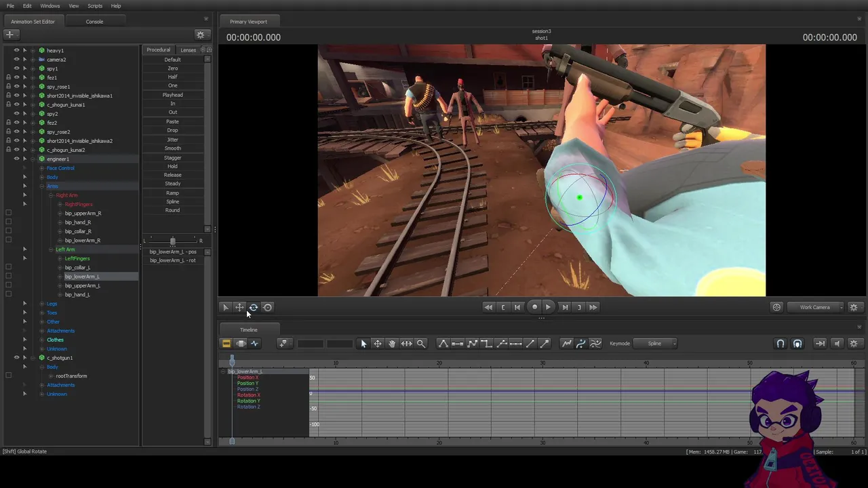Apply the Stagger preset
868x488 pixels.
[173, 158]
